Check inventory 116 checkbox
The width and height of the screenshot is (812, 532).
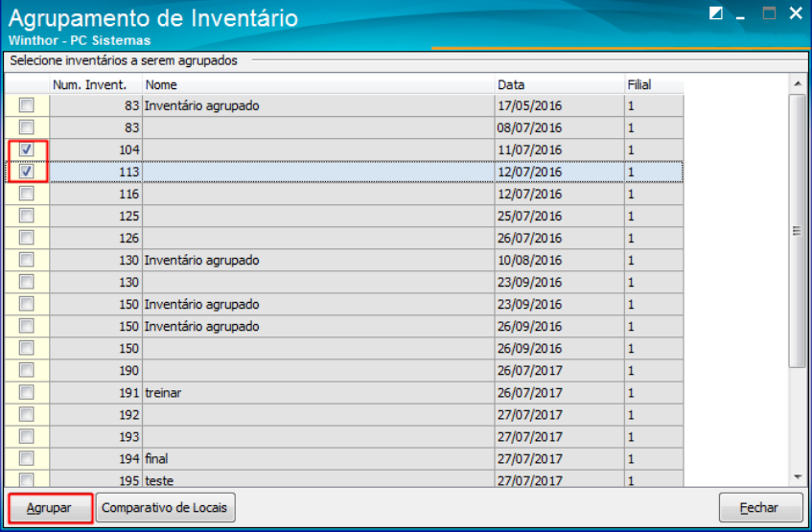pyautogui.click(x=27, y=194)
